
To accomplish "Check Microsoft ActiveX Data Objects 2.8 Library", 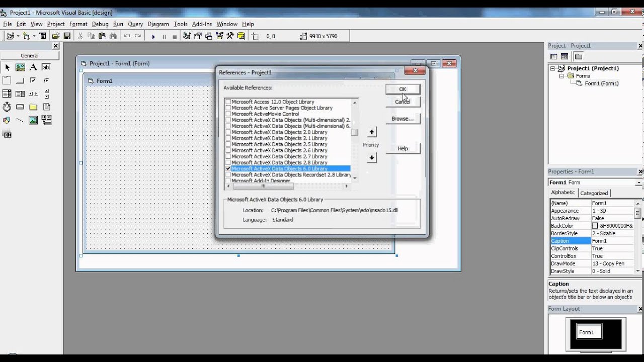I will pos(228,162).
